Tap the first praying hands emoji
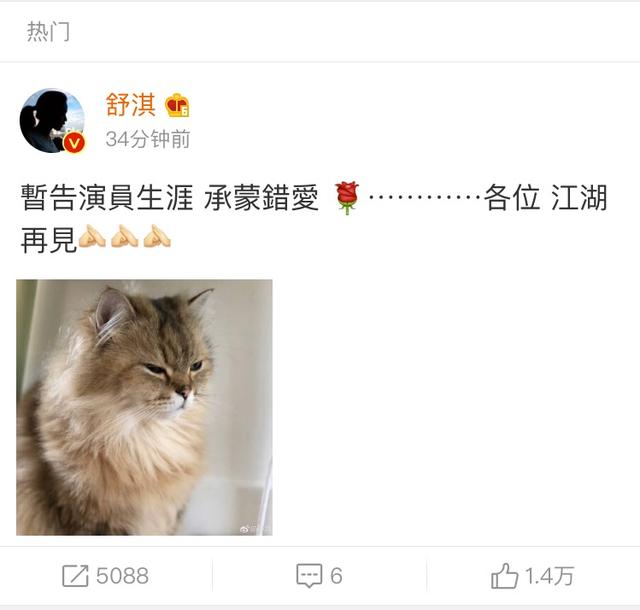 [92, 236]
